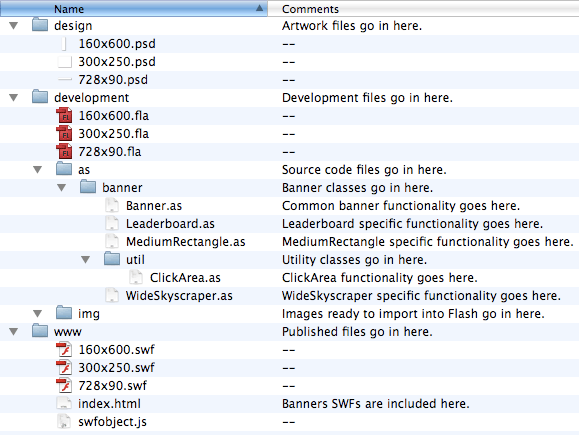Click the design folder icon
The image size is (579, 435).
pyautogui.click(x=40, y=25)
